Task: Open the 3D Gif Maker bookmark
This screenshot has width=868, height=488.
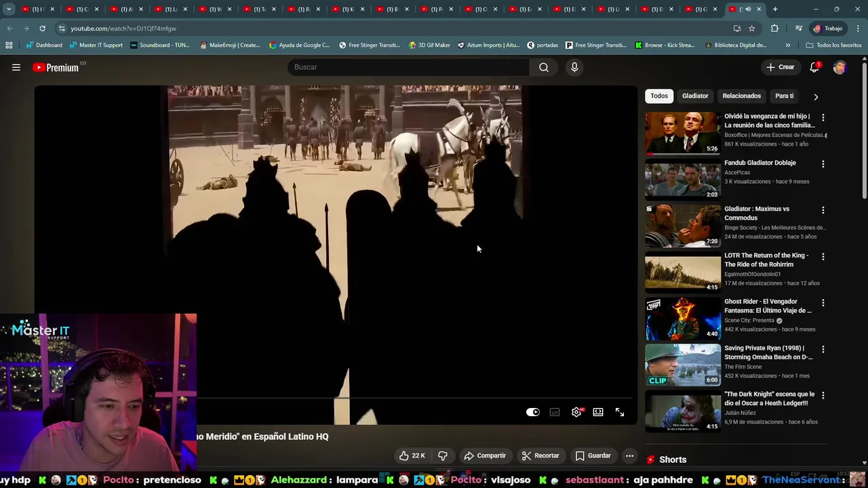Action: coord(429,45)
